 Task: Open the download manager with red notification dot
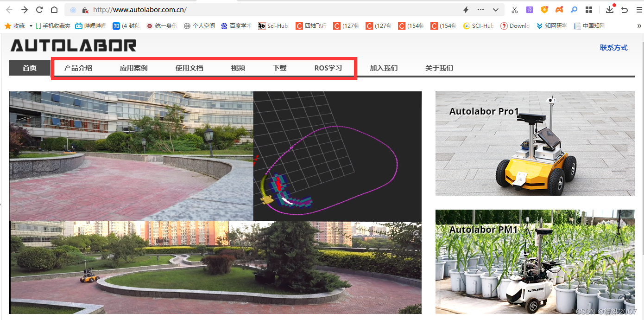point(610,10)
